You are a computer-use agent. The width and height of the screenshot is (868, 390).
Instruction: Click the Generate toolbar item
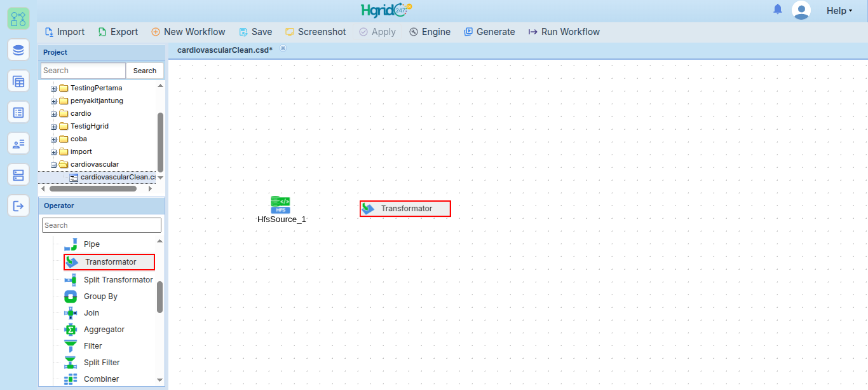coord(489,32)
